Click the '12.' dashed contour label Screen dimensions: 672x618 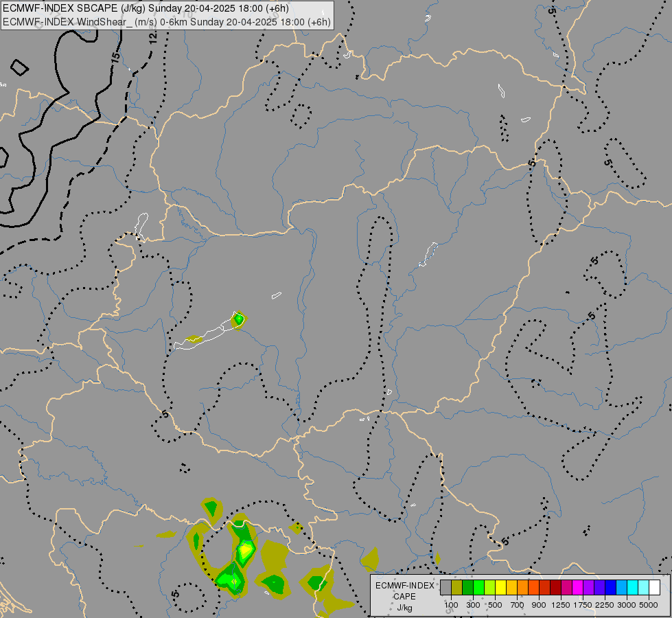click(x=153, y=37)
